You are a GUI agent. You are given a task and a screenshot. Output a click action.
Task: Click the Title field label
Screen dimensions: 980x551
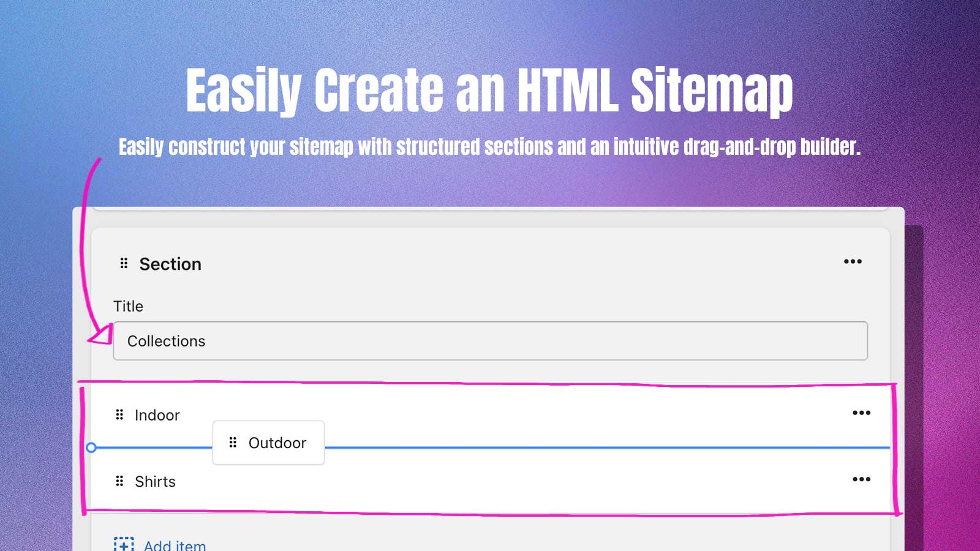(x=128, y=306)
